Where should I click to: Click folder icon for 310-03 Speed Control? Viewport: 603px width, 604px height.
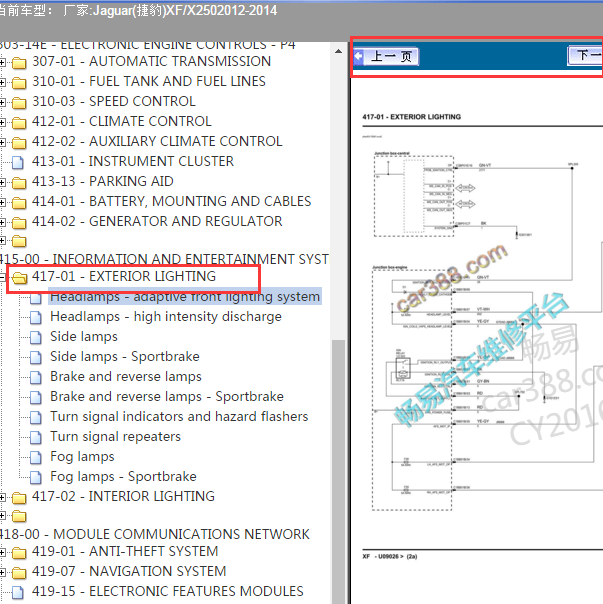pyautogui.click(x=19, y=102)
